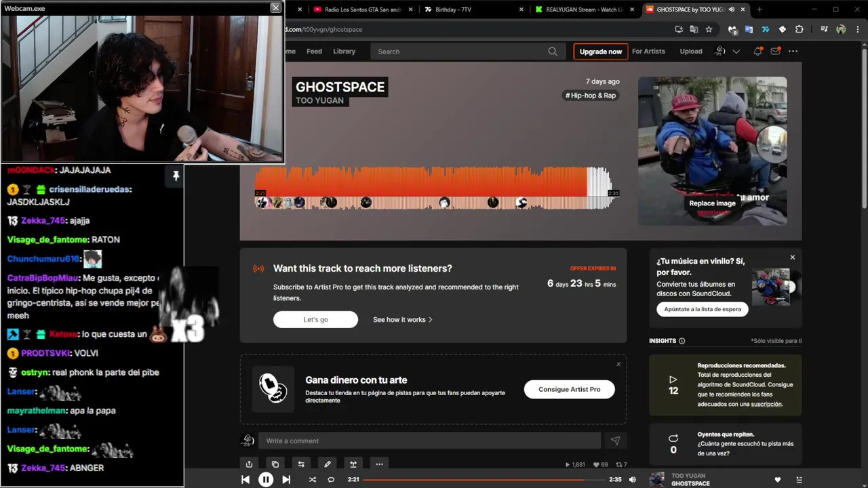Click the See how it works link
This screenshot has width=868, height=488.
click(402, 319)
